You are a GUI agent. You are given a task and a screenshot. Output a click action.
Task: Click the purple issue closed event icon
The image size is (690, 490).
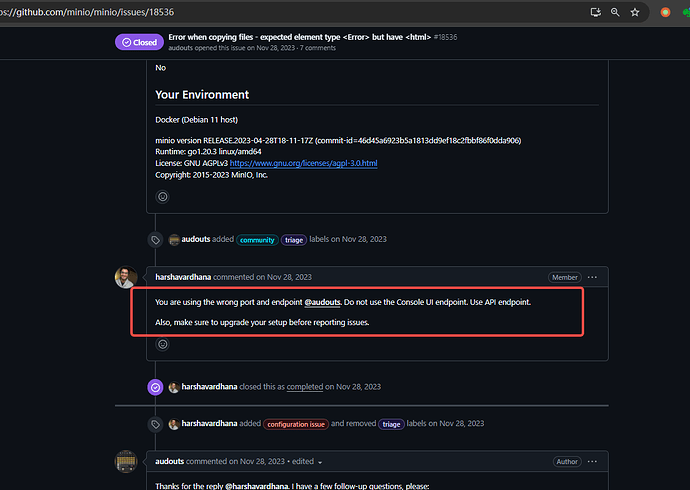click(155, 387)
